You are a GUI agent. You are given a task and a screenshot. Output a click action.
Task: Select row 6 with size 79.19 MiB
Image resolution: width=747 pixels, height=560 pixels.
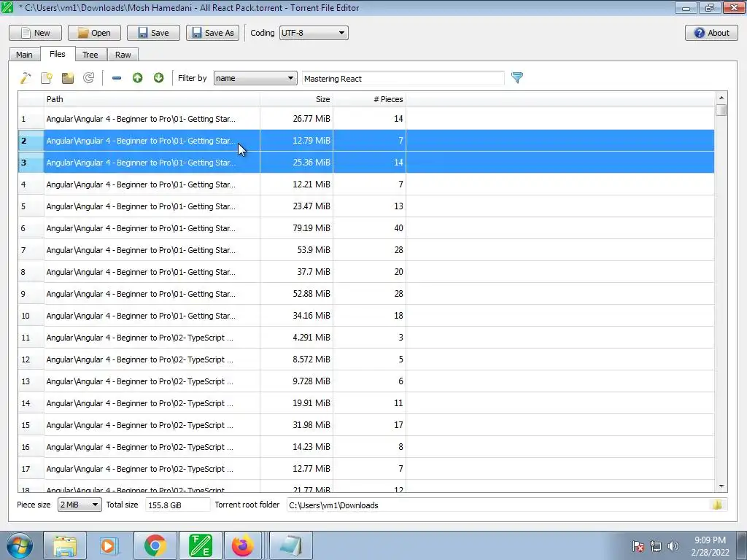click(366, 228)
